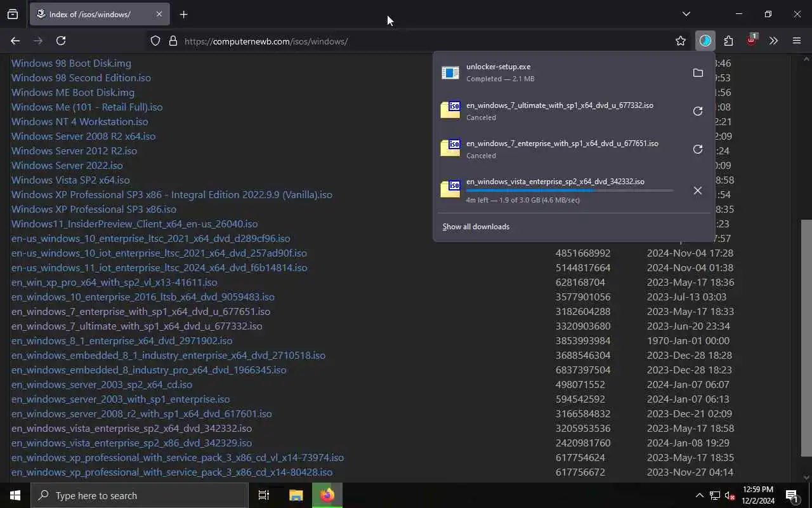
Task: Open the Firefox View icon
Action: click(13, 14)
